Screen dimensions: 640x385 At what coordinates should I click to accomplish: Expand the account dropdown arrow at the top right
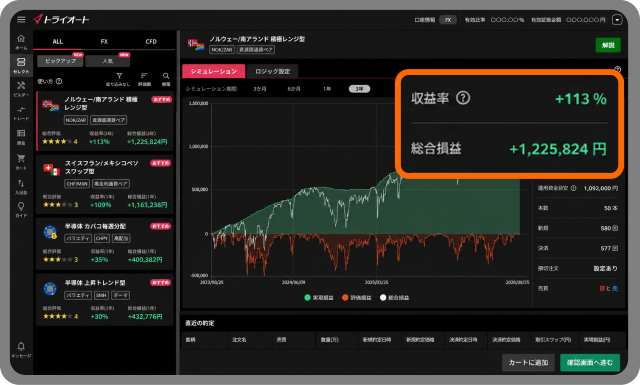617,20
